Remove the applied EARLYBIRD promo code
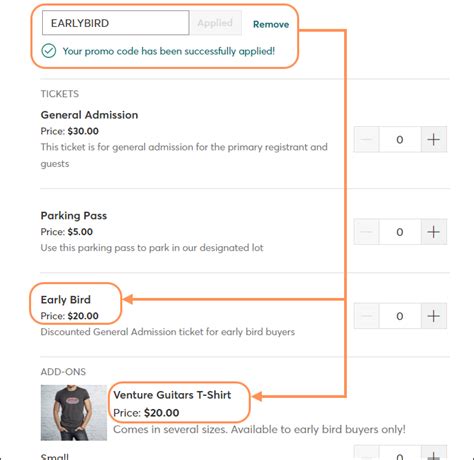 pos(271,24)
